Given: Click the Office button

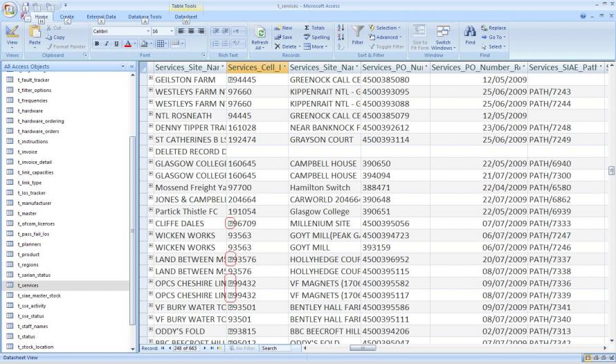Looking at the screenshot, I should click(x=12, y=10).
